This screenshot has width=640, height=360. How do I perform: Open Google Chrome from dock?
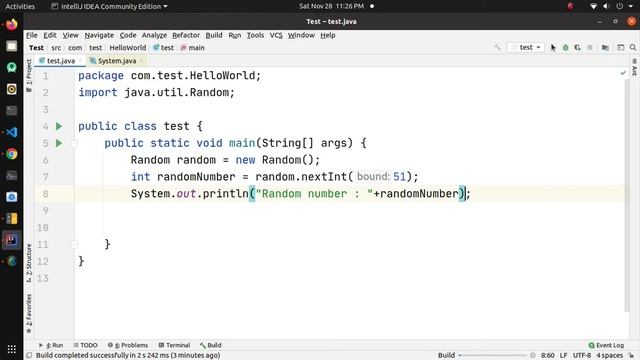(11, 154)
